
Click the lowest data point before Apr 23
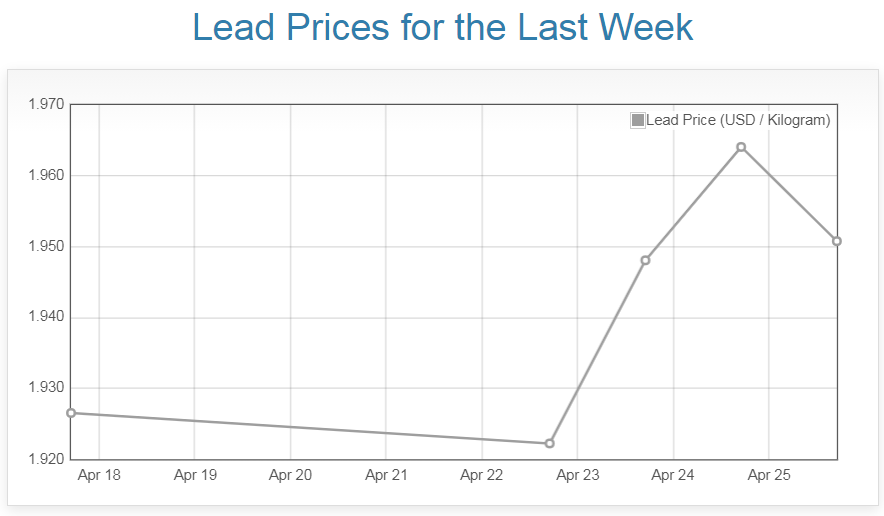550,443
